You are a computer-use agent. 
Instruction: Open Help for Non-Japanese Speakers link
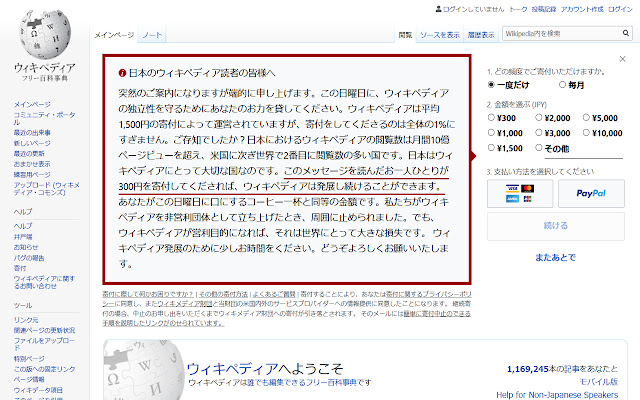557,395
